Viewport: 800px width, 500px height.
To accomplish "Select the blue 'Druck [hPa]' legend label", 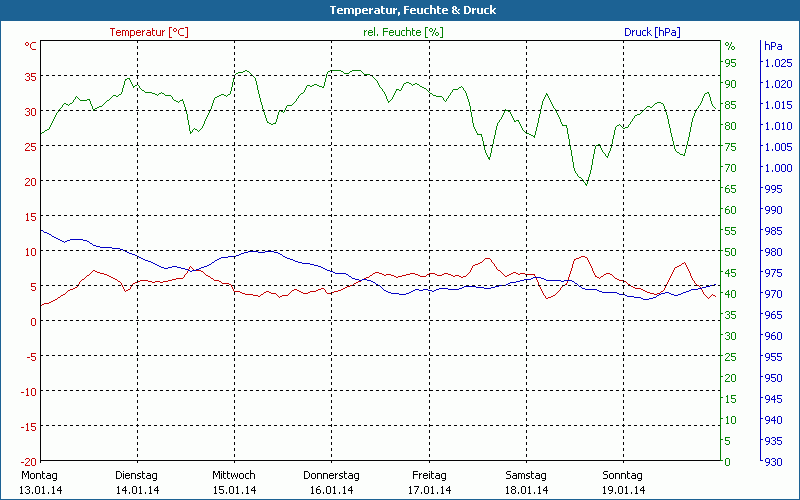I will pos(652,32).
